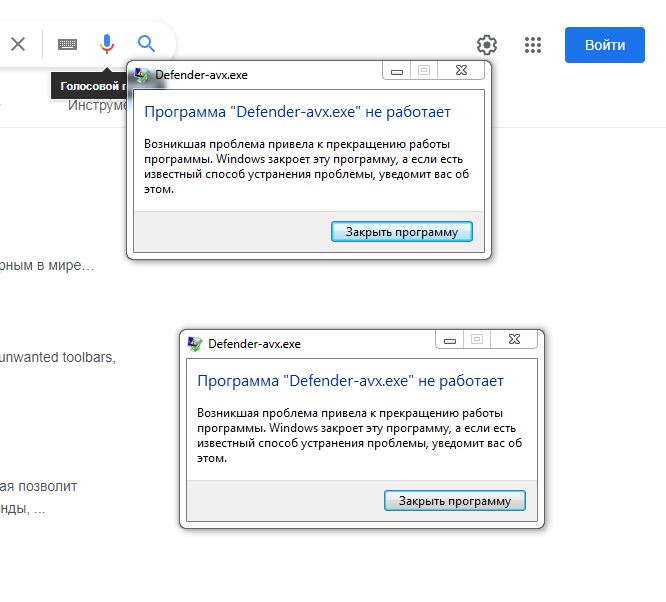Start voice search with the microphone icon
This screenshot has width=666, height=602.
(107, 44)
